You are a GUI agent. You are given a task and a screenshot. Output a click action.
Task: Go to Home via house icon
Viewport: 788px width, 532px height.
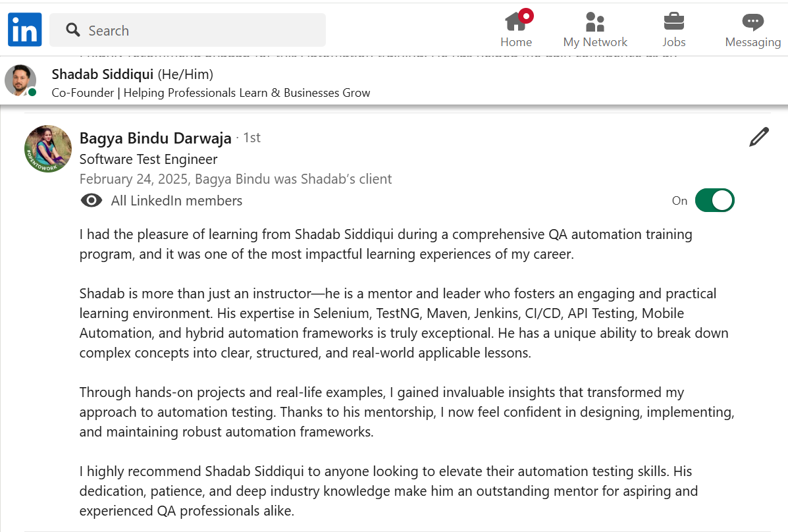point(515,22)
